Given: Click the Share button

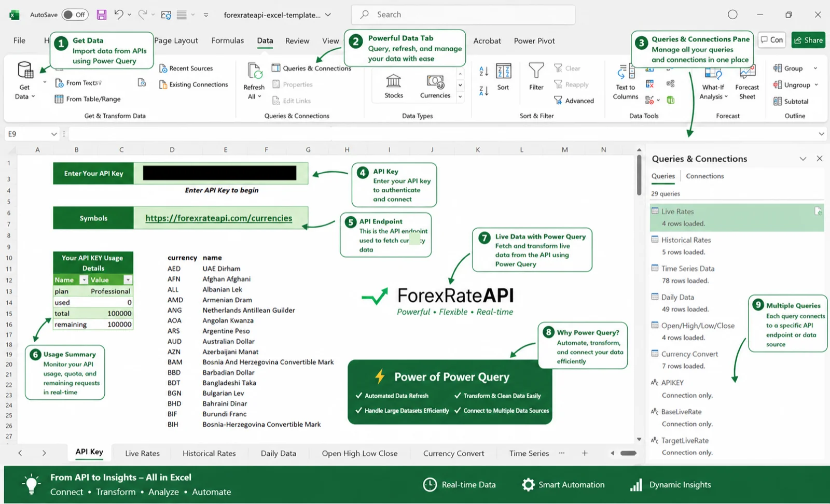Looking at the screenshot, I should (808, 40).
